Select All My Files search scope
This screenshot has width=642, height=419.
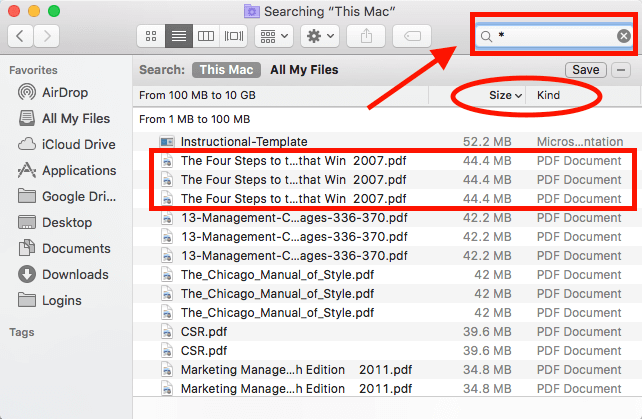(x=304, y=70)
